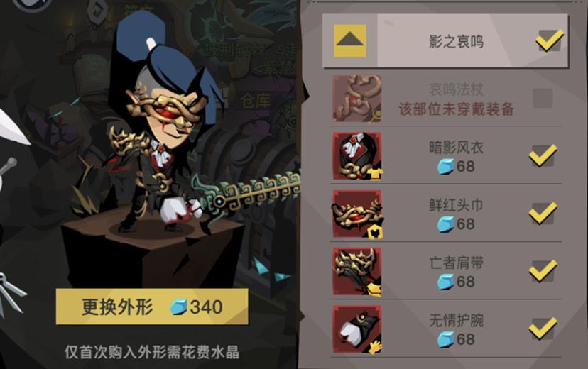Collapse the 影之哀鸣 set with yellow arrow
Screen dimensions: 588x369
pos(350,40)
